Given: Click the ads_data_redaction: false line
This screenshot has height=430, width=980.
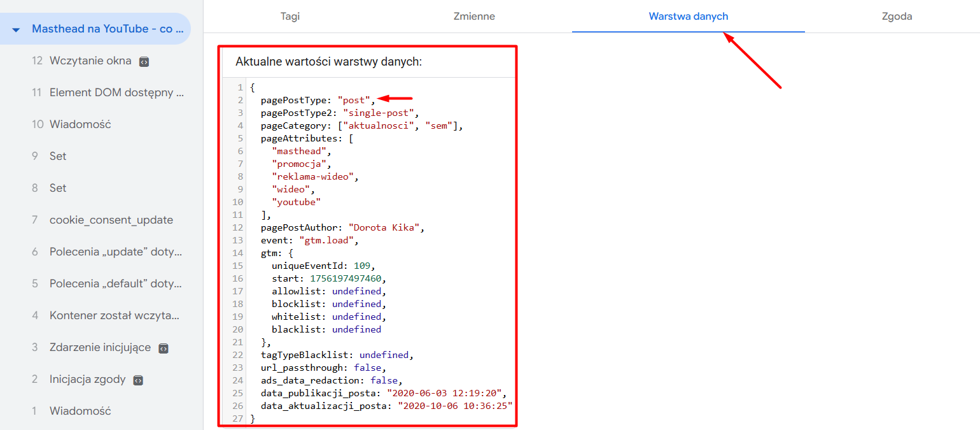Looking at the screenshot, I should tap(332, 380).
